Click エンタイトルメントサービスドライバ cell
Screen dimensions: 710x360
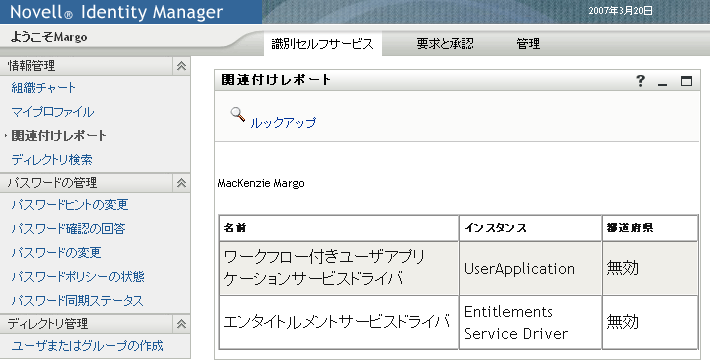339,322
